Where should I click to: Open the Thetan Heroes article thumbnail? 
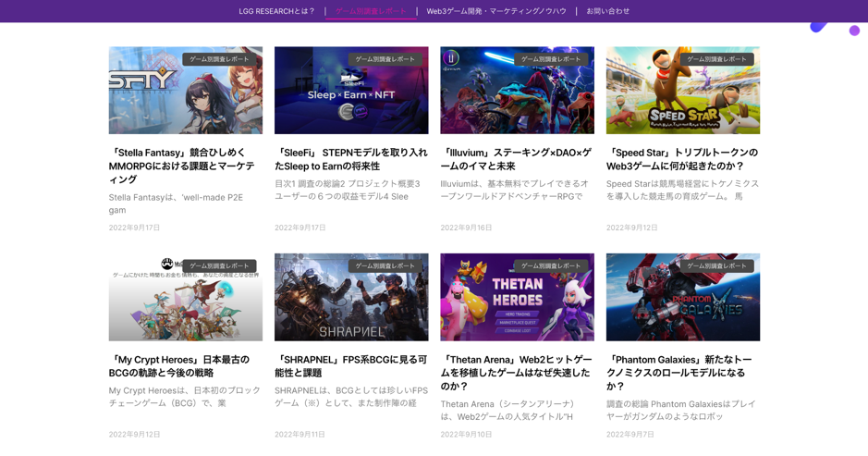tap(517, 297)
